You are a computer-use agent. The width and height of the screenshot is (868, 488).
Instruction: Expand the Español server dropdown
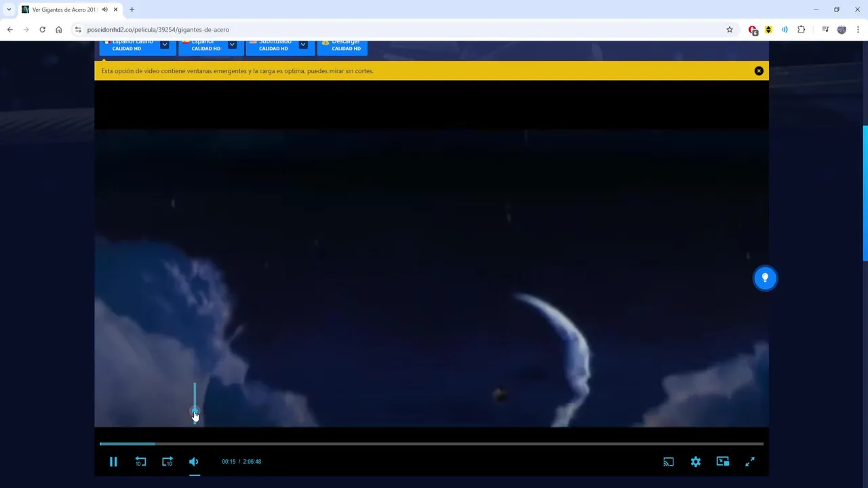(232, 45)
